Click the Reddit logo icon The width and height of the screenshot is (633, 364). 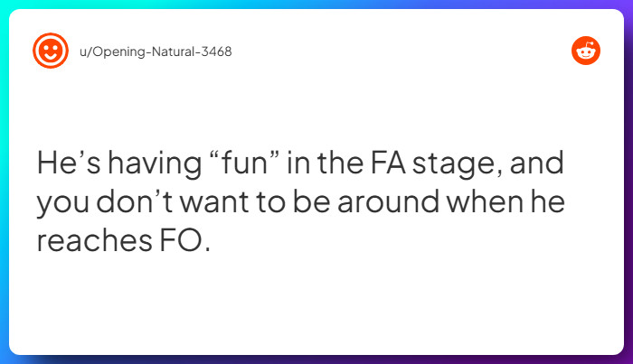[x=586, y=51]
